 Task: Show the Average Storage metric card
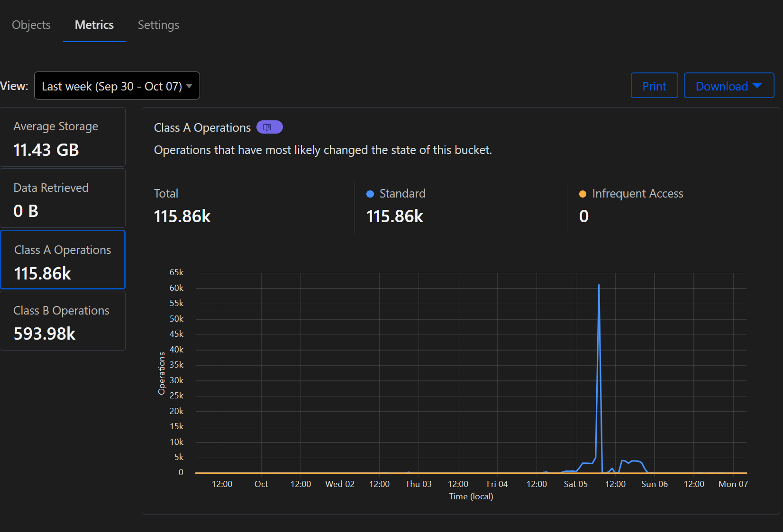point(63,137)
